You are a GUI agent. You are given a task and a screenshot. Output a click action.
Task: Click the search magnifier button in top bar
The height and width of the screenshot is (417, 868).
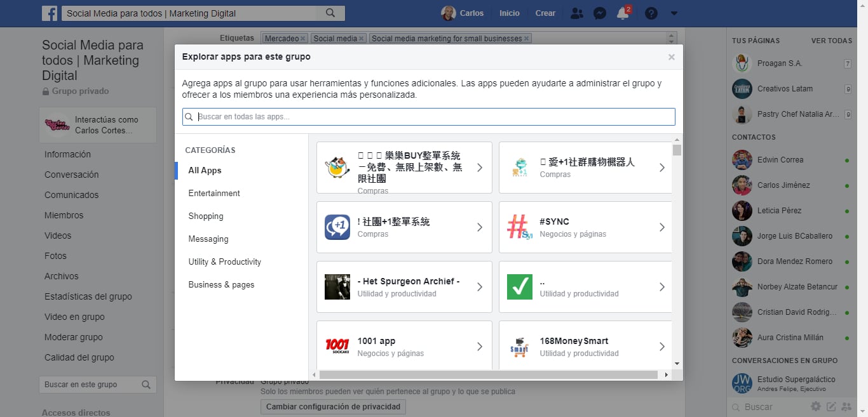pyautogui.click(x=330, y=13)
